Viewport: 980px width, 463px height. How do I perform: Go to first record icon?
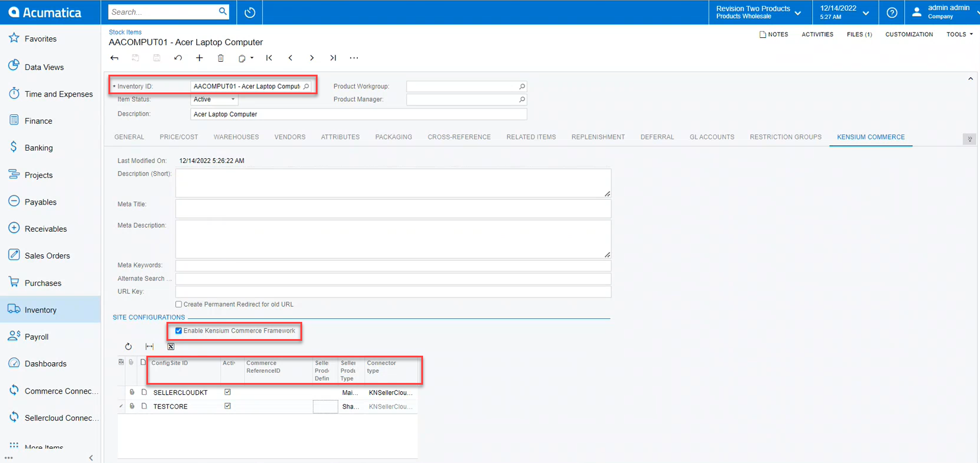(269, 58)
